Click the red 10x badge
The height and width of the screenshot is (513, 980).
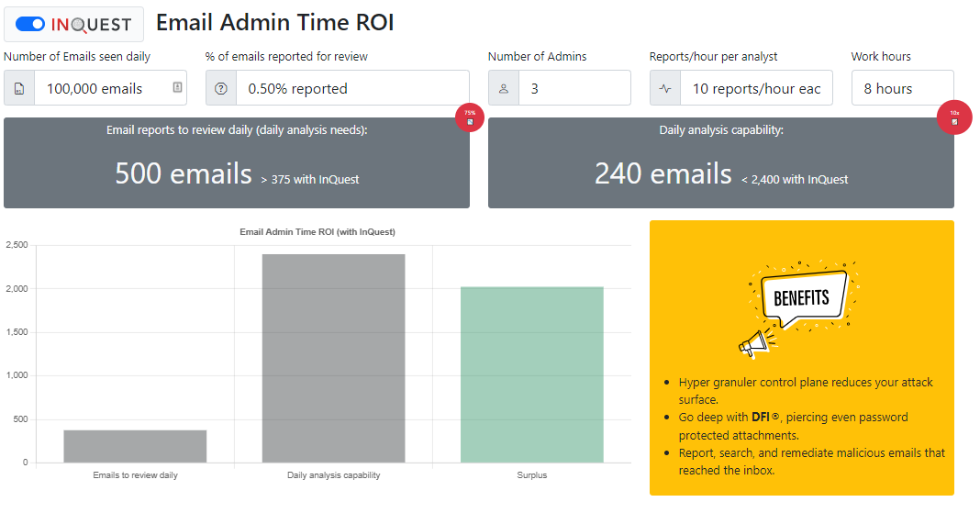pos(954,117)
